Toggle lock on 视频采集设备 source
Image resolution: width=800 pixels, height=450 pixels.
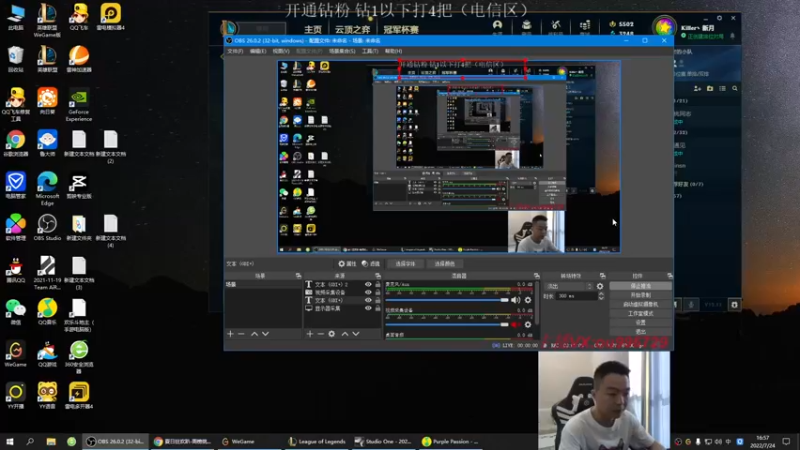[378, 292]
